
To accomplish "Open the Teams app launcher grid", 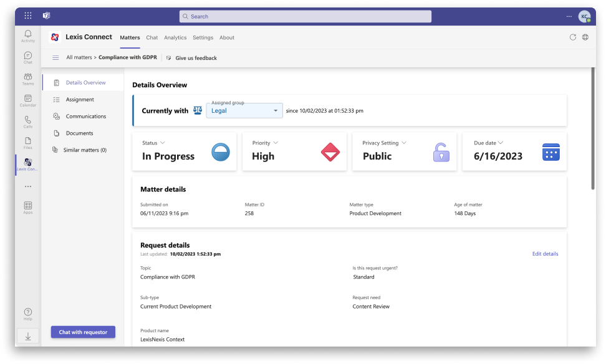I will (x=28, y=16).
